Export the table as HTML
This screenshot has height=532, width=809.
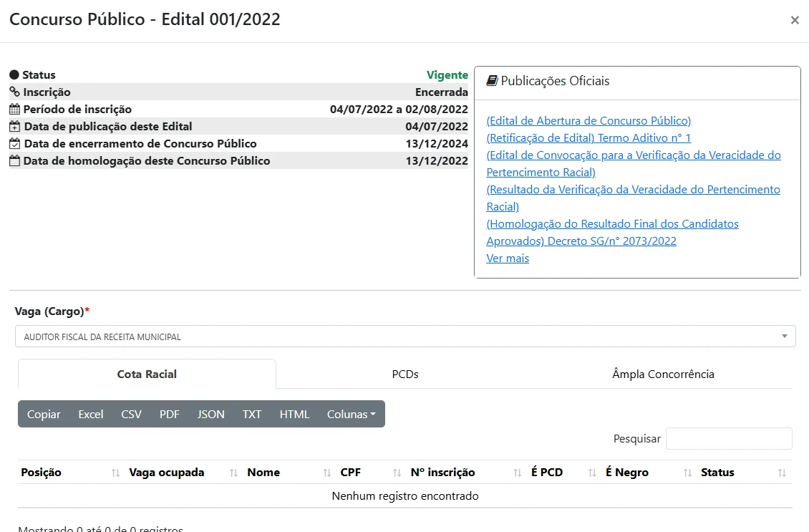[x=294, y=414]
